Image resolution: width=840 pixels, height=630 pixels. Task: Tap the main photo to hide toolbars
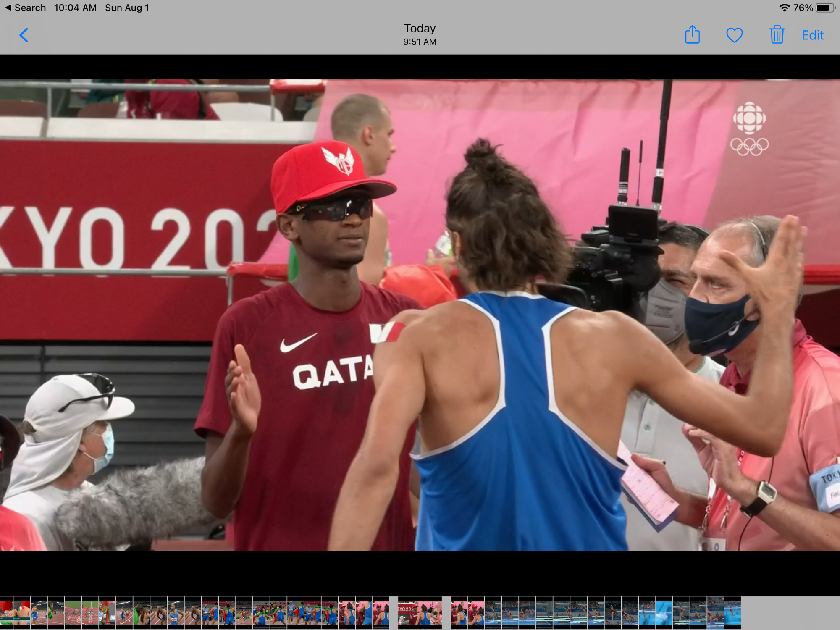pyautogui.click(x=420, y=315)
